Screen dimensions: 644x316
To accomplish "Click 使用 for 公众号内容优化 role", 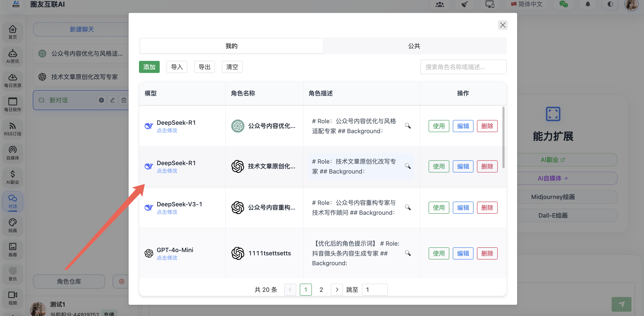I will tap(439, 126).
